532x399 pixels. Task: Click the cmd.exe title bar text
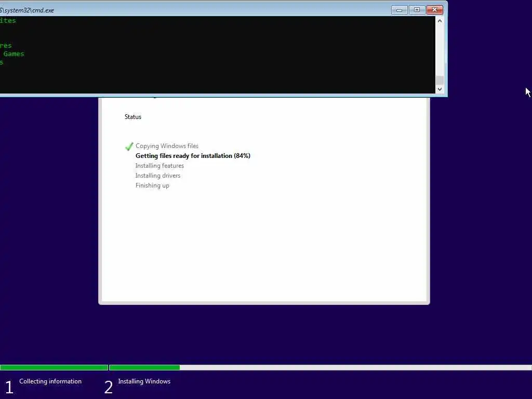[27, 10]
